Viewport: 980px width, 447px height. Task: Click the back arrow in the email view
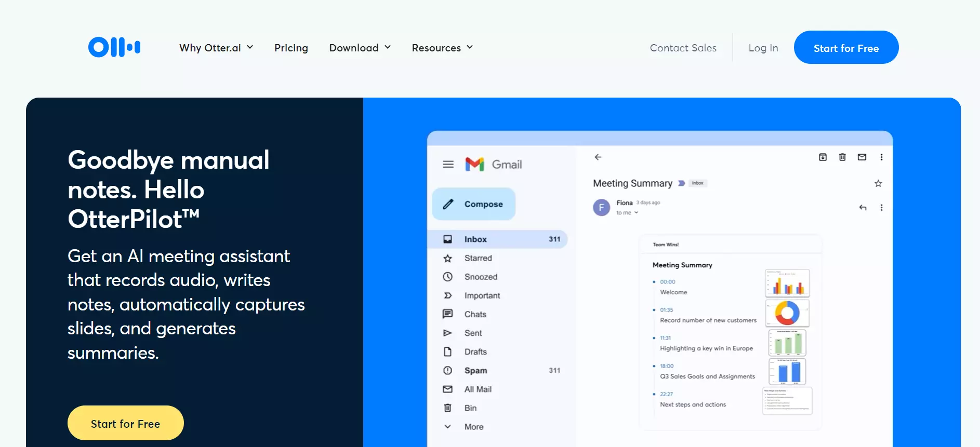click(x=598, y=157)
